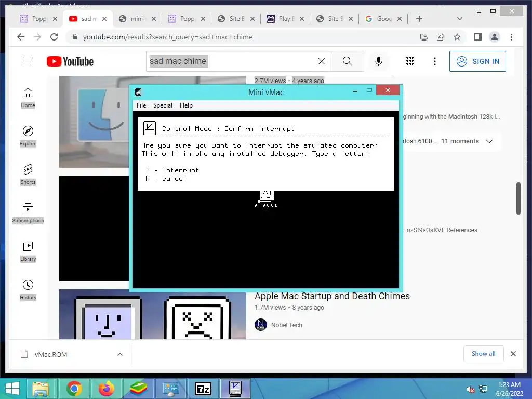Click the share page icon in address bar

(x=441, y=37)
